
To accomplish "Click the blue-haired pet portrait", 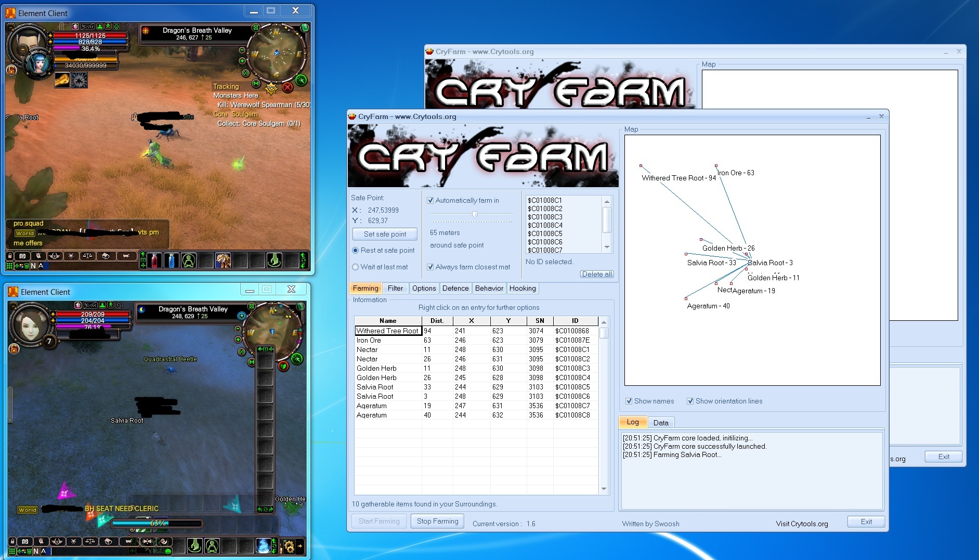I will 38,64.
